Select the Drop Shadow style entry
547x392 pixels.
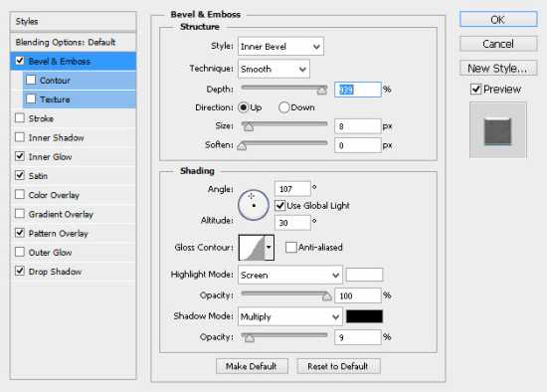55,272
